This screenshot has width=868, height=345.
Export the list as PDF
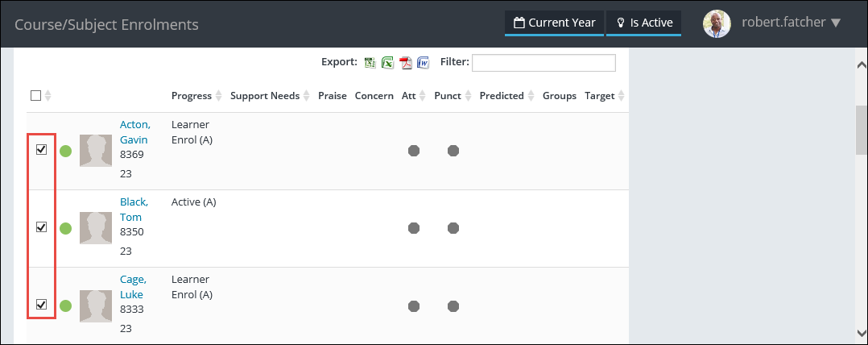coord(406,63)
